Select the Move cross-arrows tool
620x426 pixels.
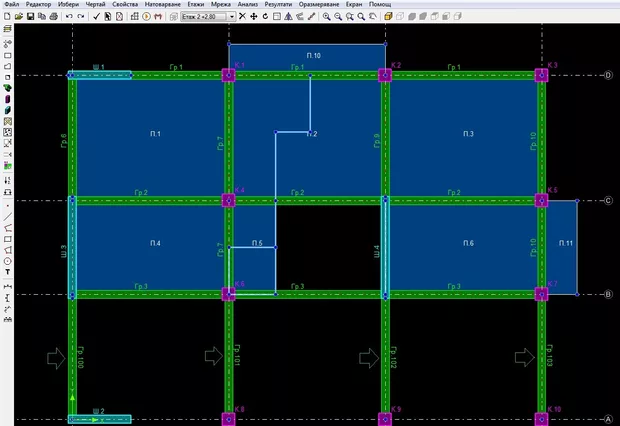click(x=252, y=17)
